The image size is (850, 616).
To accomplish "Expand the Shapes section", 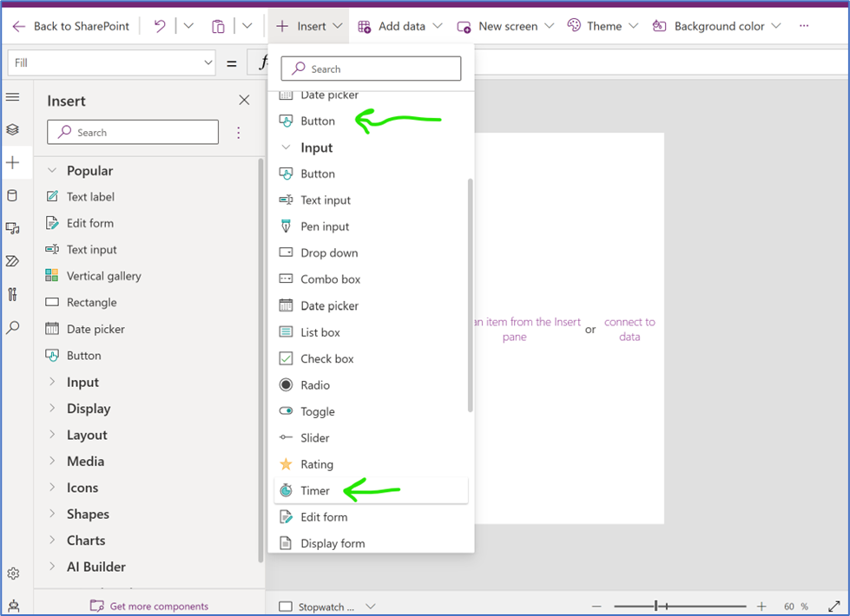I will [x=52, y=514].
